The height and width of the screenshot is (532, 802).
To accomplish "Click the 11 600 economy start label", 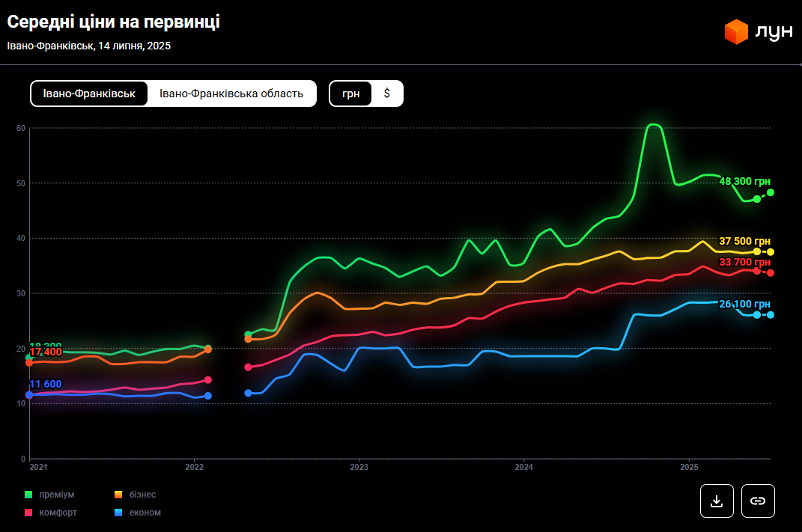I will pos(45,384).
